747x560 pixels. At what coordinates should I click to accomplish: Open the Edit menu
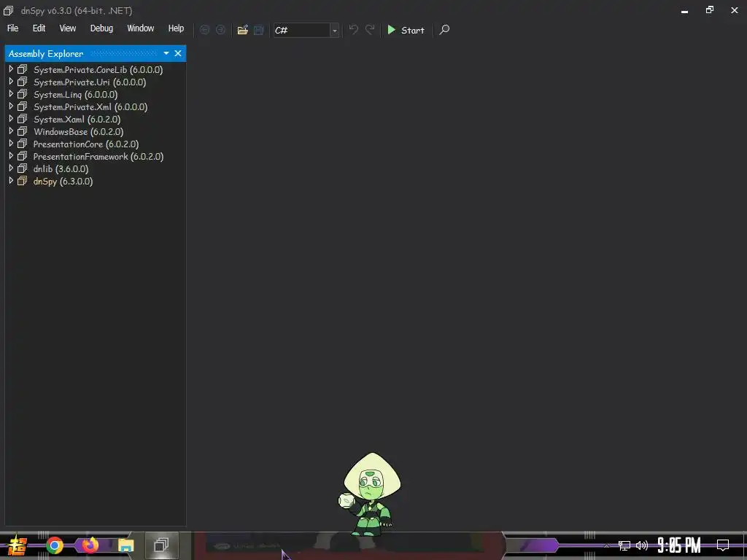click(39, 28)
